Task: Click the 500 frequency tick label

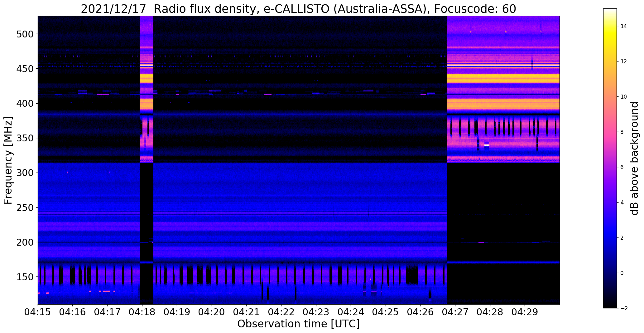Action: point(25,34)
